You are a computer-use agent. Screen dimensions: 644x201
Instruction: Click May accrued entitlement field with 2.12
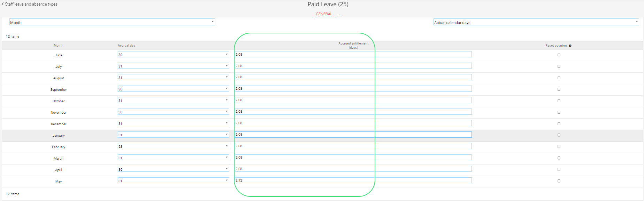click(x=353, y=180)
